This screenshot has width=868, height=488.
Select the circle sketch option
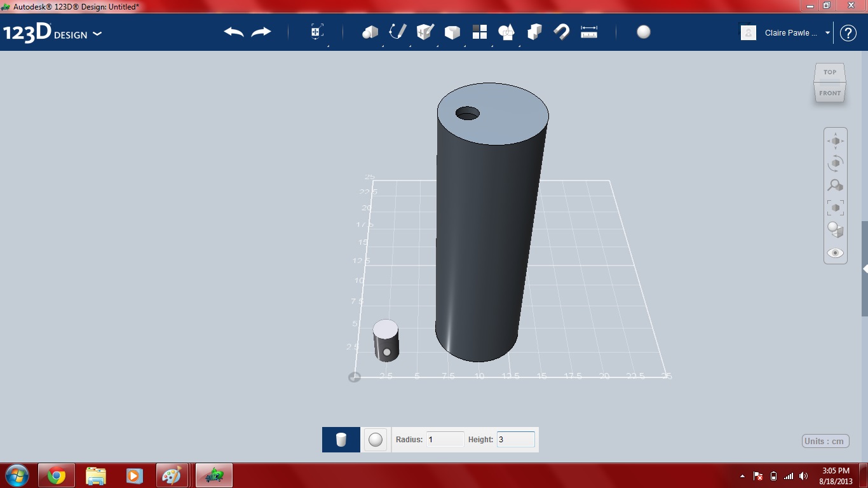click(x=376, y=440)
